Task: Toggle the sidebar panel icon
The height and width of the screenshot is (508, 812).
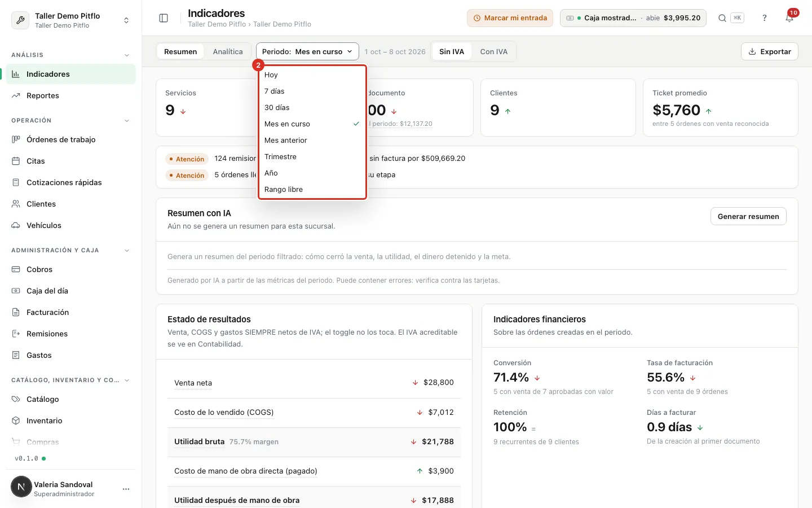Action: [x=164, y=18]
